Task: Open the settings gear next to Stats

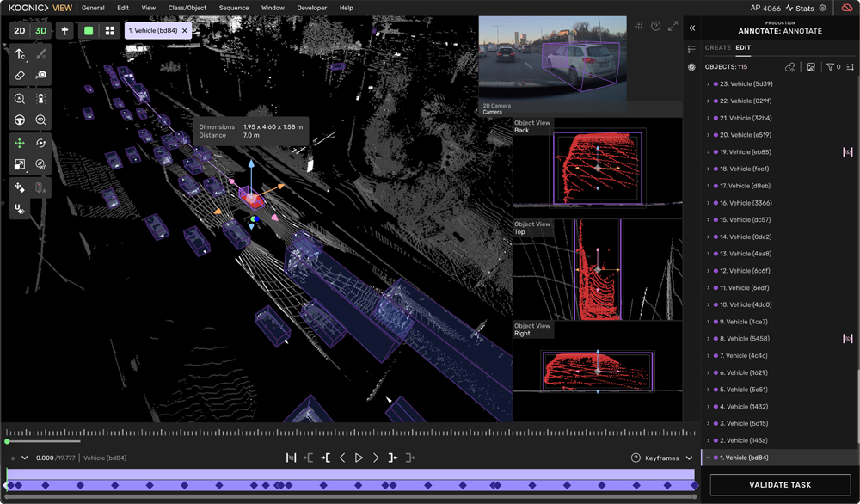Action: [823, 8]
